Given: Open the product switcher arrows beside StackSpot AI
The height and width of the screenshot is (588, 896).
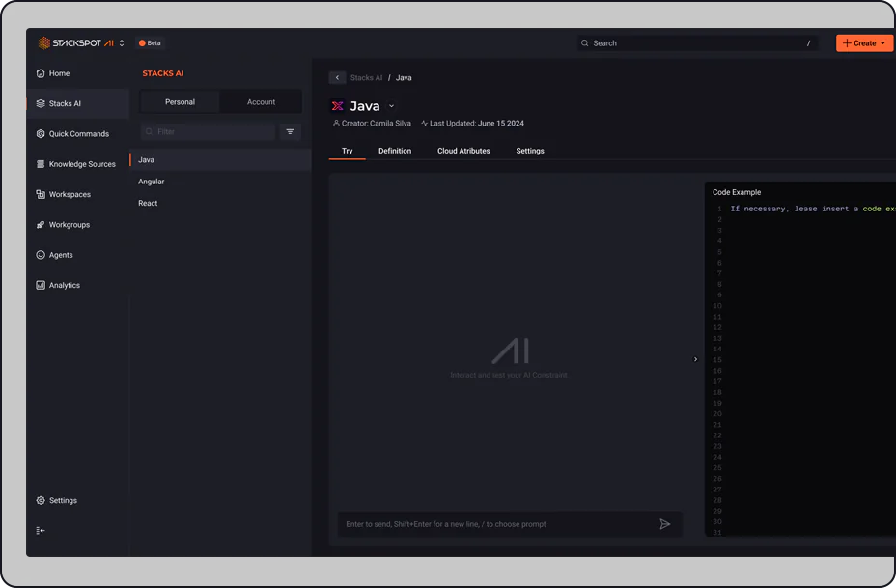Looking at the screenshot, I should point(122,43).
